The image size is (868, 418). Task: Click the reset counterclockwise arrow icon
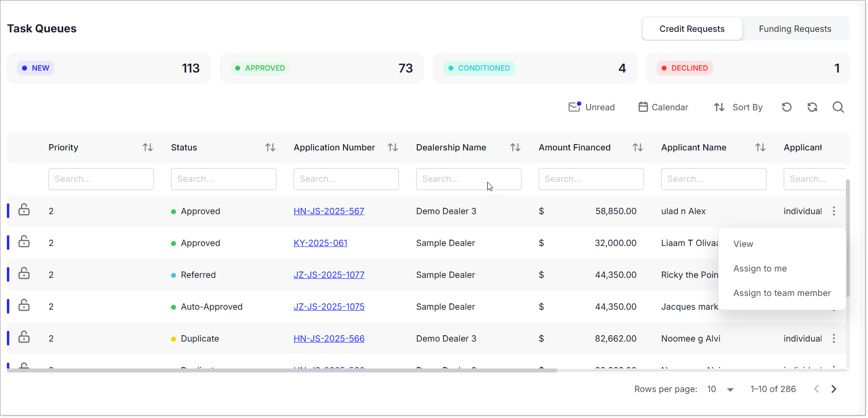[787, 107]
